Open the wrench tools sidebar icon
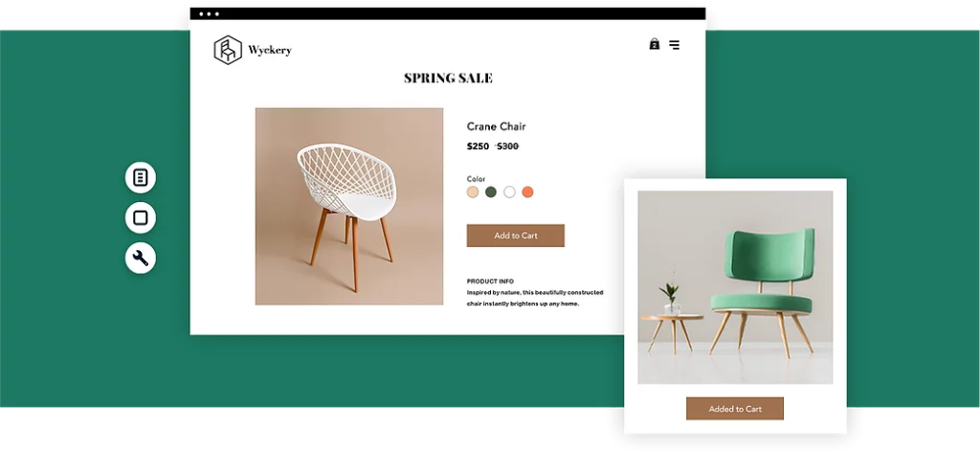The width and height of the screenshot is (980, 452). point(141,258)
